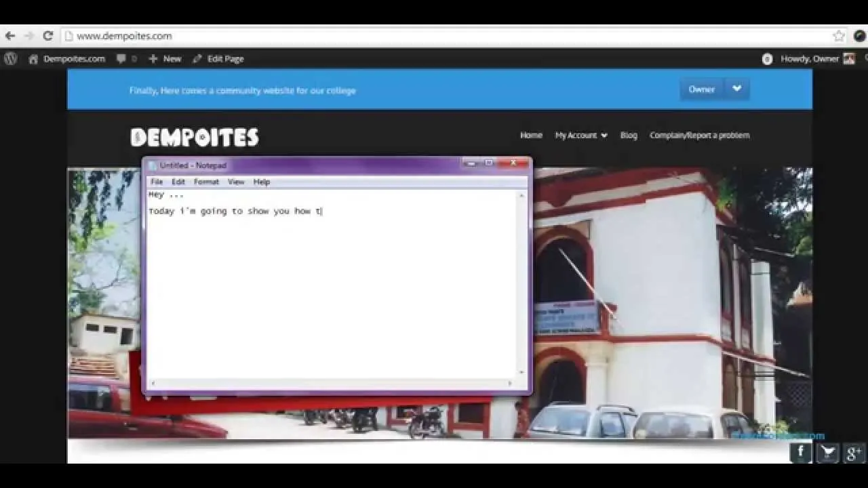Click New in the WordPress admin bar
868x488 pixels.
point(165,59)
